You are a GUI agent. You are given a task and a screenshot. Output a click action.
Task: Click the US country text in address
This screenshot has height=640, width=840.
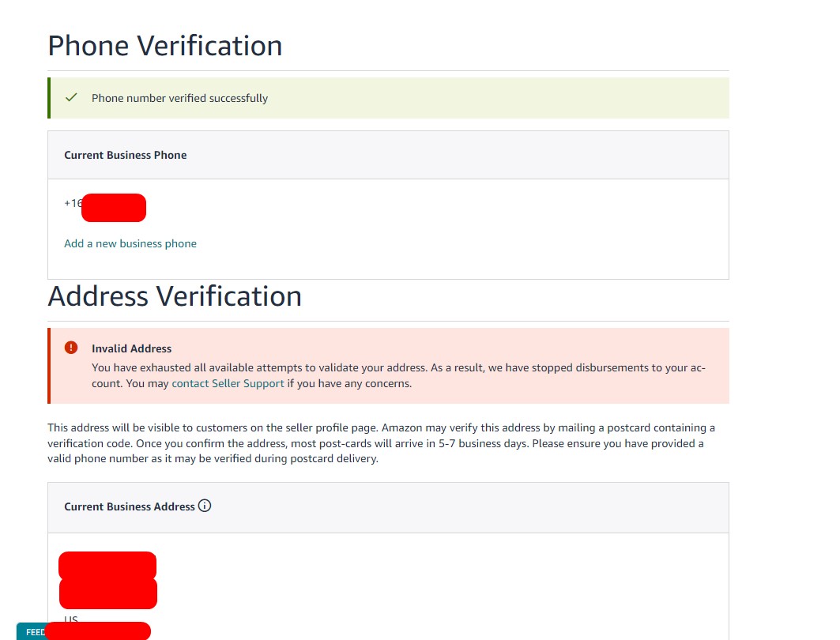coord(71,619)
